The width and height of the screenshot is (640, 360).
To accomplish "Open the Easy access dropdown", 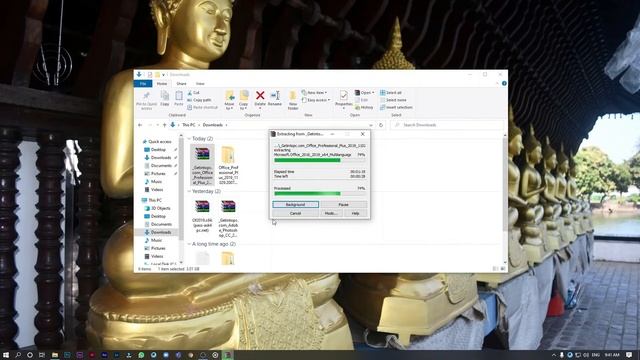I will (316, 100).
